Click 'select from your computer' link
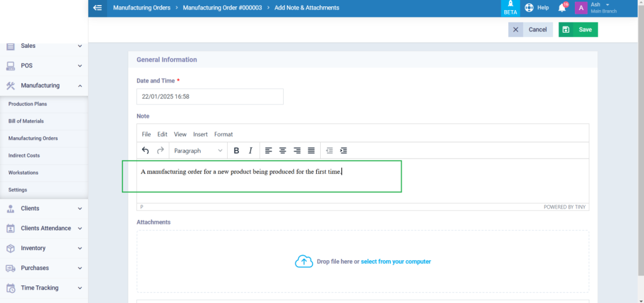This screenshot has height=303, width=644. click(396, 261)
